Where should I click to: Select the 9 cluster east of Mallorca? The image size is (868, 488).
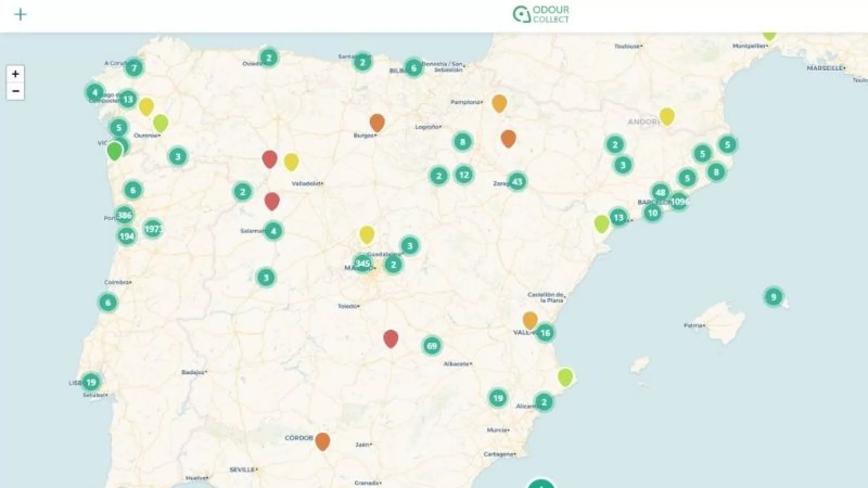click(774, 297)
